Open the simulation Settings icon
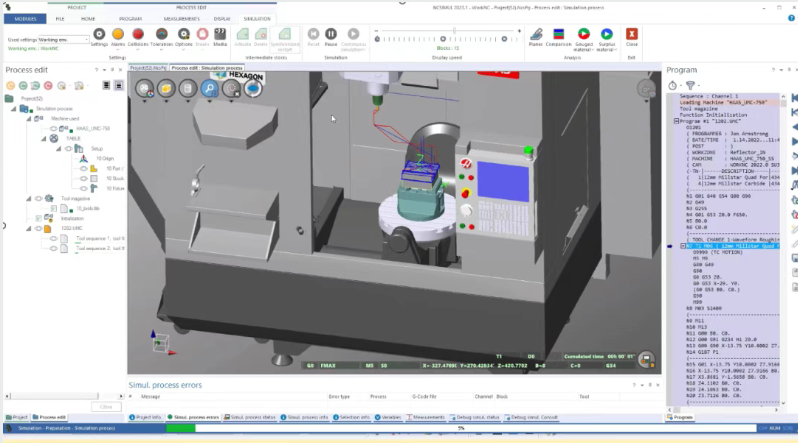The width and height of the screenshot is (798, 443). pos(99,36)
